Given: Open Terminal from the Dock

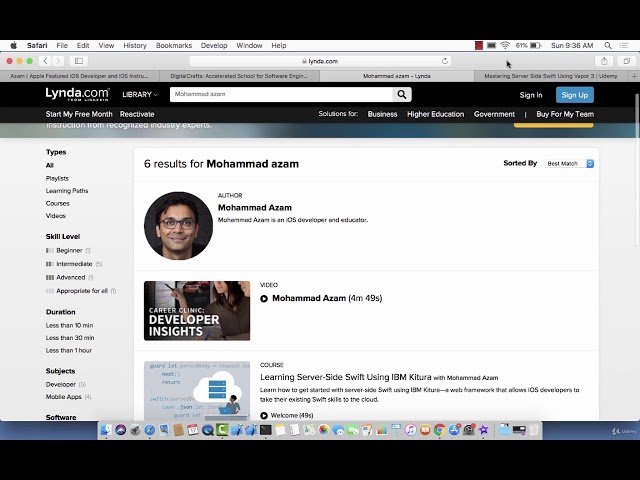Looking at the screenshot, I should coord(266,430).
